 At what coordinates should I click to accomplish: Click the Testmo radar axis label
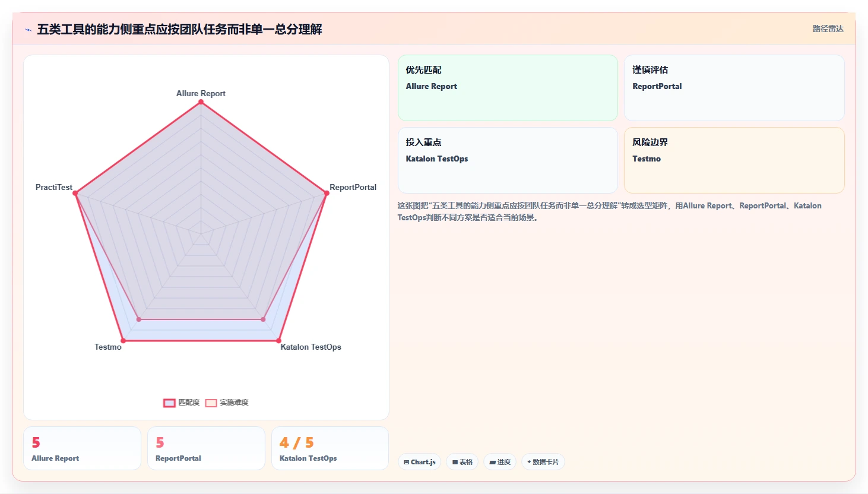[108, 347]
